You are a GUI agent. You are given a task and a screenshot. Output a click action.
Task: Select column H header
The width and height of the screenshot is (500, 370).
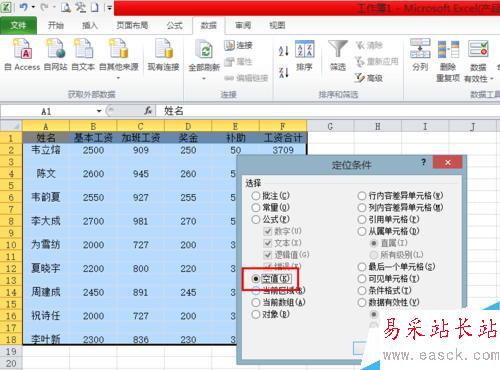tap(378, 126)
